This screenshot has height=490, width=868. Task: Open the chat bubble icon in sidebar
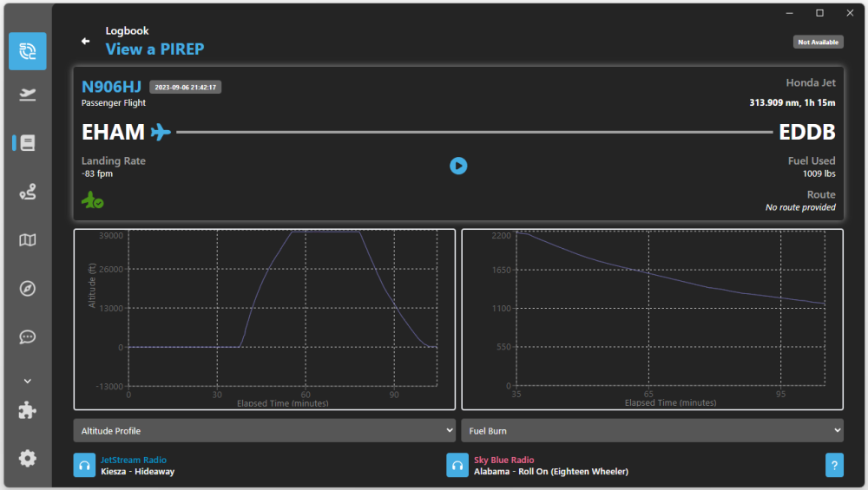(28, 336)
